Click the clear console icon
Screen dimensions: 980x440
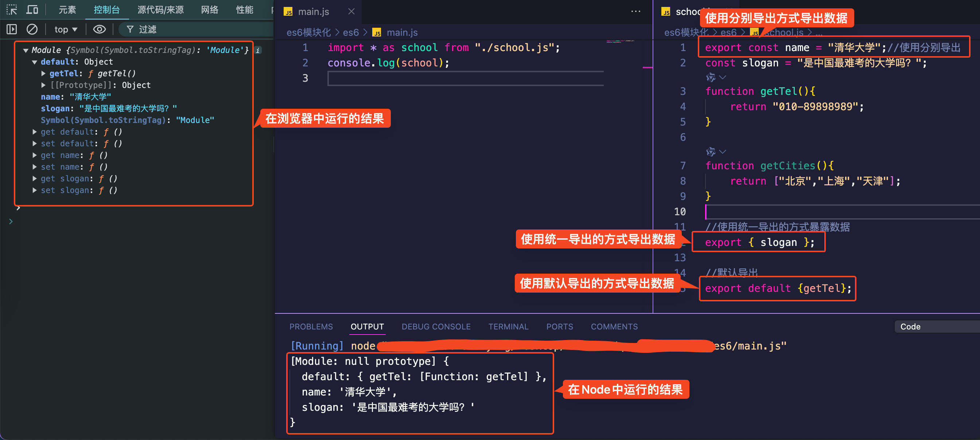pos(32,29)
